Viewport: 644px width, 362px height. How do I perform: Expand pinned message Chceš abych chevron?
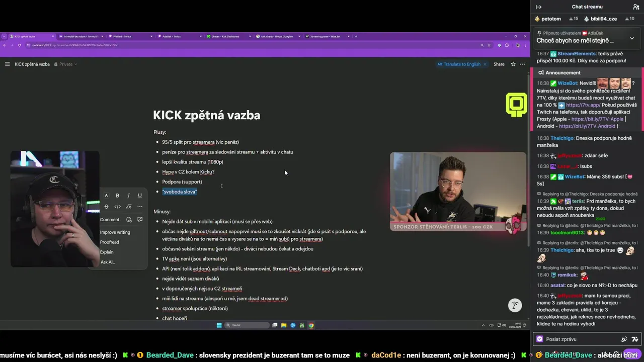coord(632,38)
